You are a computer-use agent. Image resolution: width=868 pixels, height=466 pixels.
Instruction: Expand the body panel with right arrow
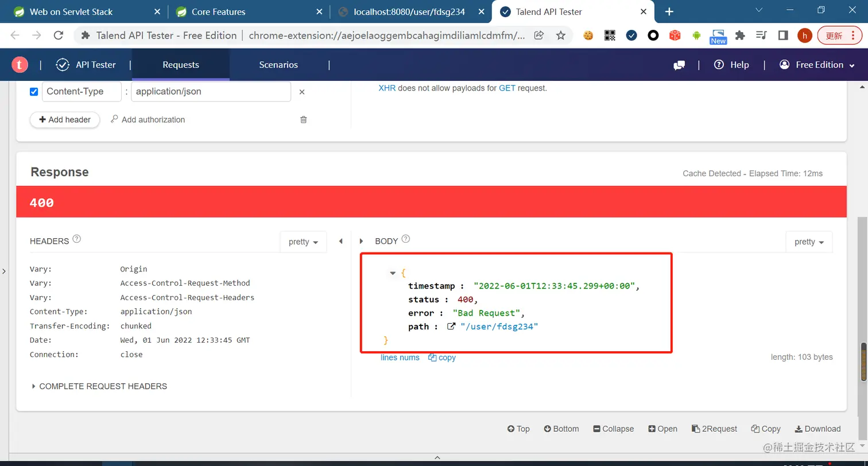(x=361, y=242)
